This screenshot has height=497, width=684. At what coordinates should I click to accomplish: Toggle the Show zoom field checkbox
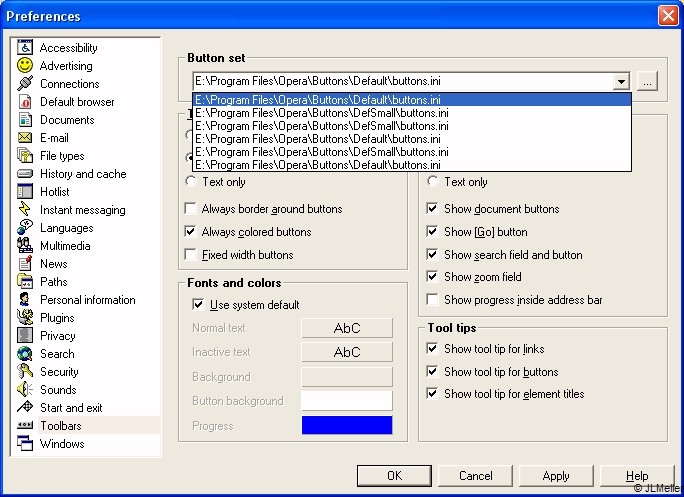(x=432, y=276)
